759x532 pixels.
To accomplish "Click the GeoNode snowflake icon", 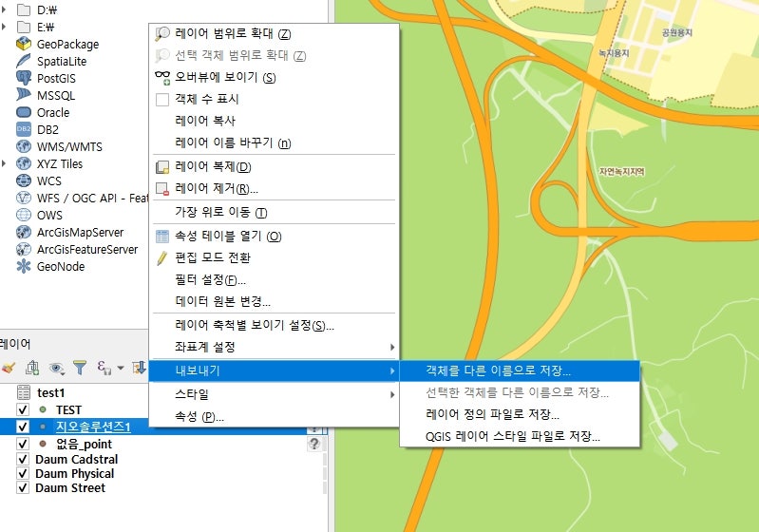I will point(23,266).
